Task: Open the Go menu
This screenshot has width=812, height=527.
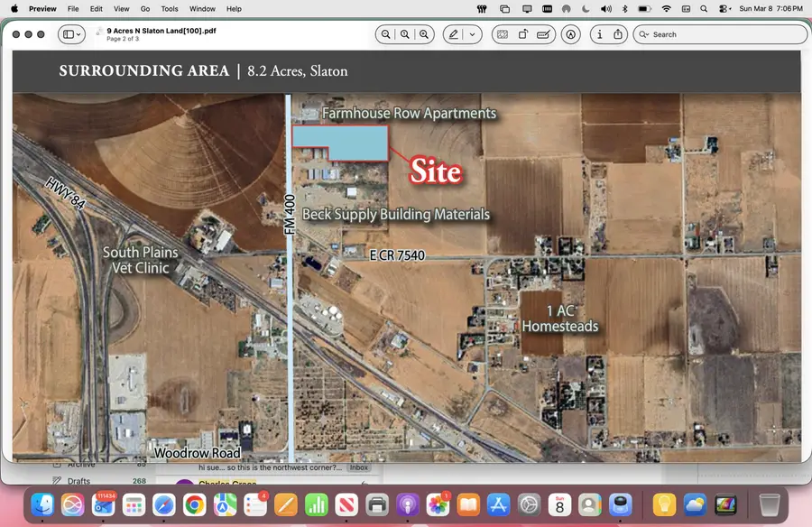Action: coord(144,8)
